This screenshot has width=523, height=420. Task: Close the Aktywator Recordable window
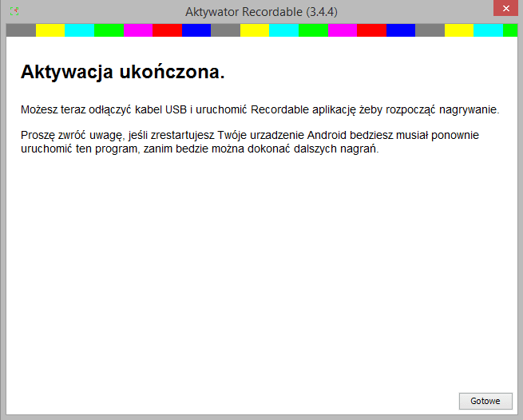click(x=506, y=8)
